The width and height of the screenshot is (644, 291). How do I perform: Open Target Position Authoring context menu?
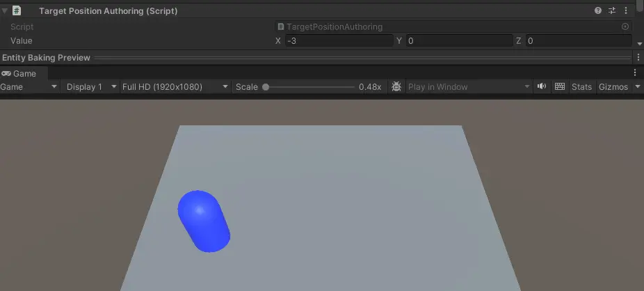(x=626, y=10)
